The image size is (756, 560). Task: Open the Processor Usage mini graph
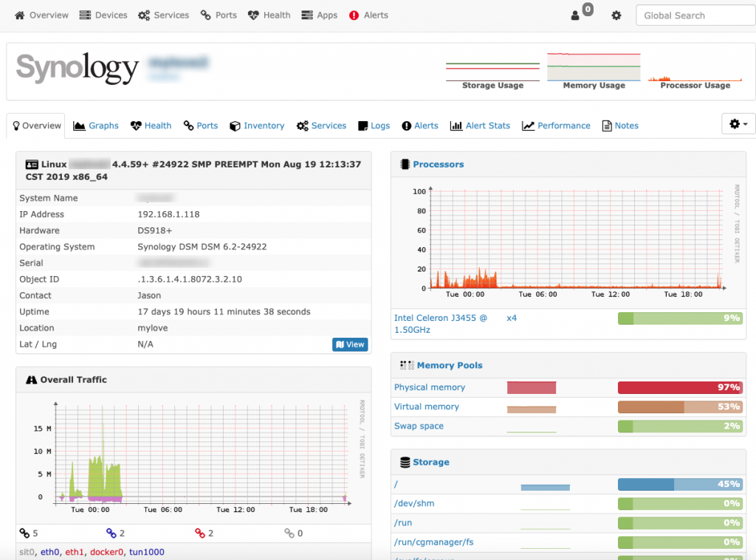click(695, 72)
